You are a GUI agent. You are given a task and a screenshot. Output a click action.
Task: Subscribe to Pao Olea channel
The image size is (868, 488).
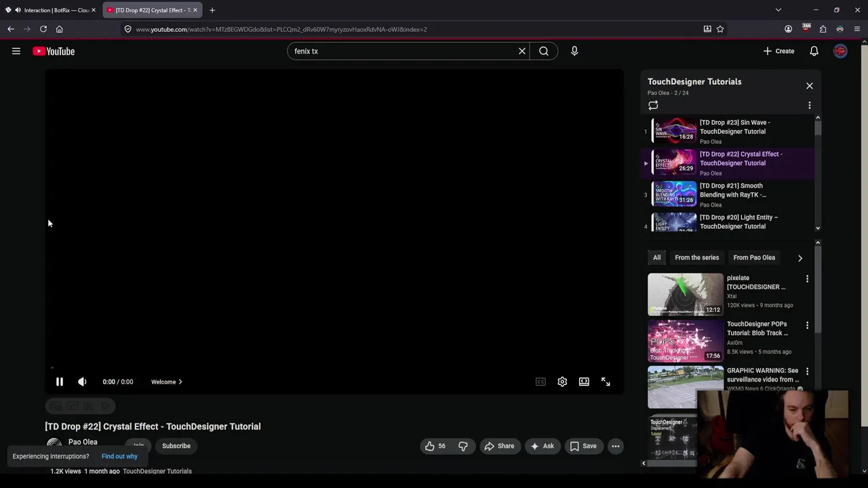(176, 446)
